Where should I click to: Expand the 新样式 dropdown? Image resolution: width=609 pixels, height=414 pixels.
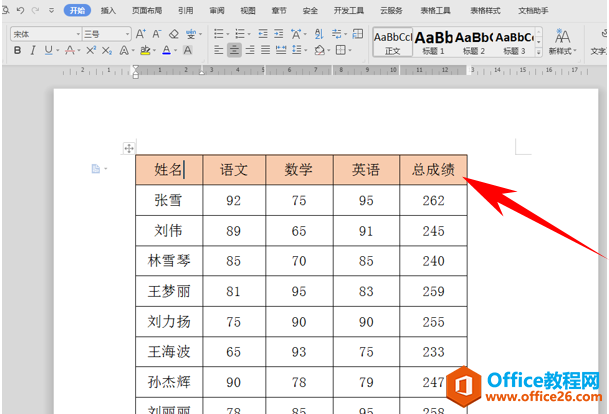[x=562, y=50]
